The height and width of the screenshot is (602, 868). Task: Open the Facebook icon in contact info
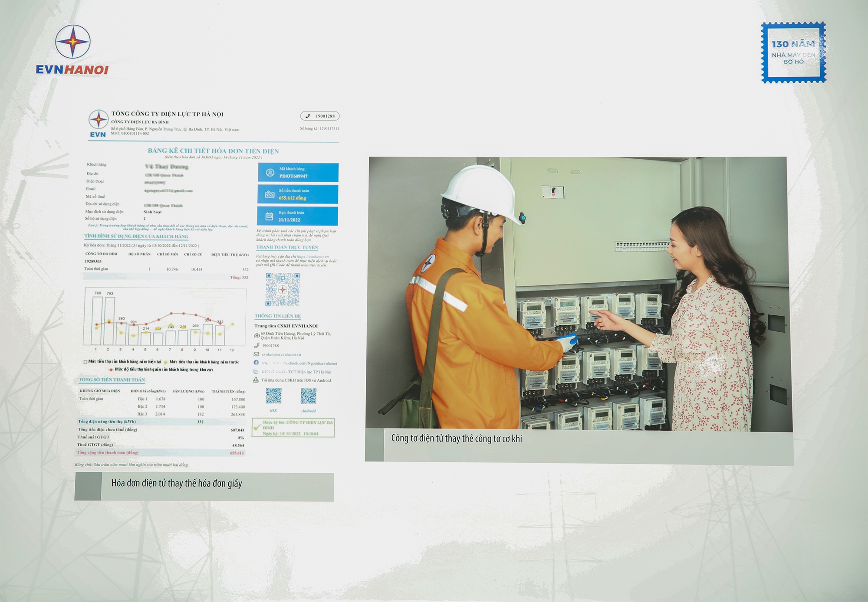[256, 363]
